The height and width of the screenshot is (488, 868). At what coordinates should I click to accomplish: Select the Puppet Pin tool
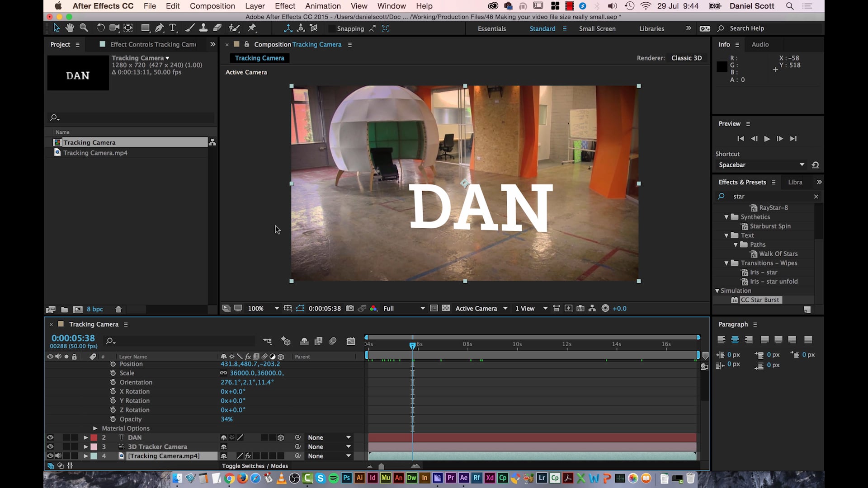click(x=252, y=28)
